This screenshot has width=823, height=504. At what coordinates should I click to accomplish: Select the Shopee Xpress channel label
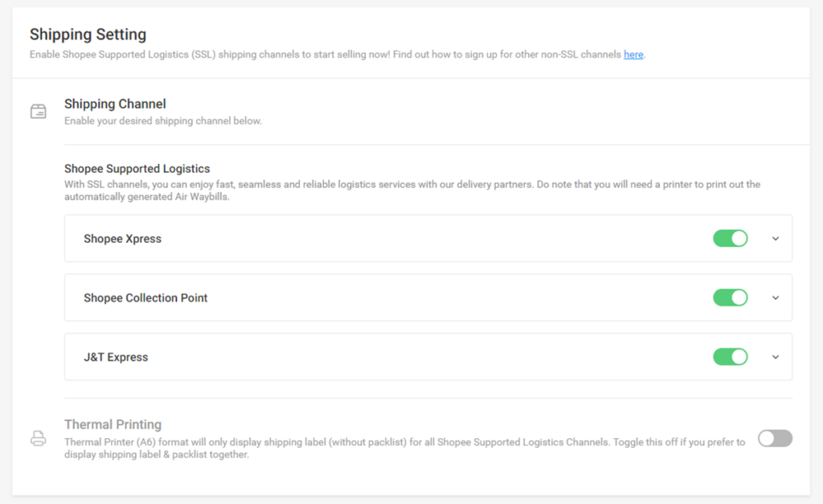pos(122,239)
